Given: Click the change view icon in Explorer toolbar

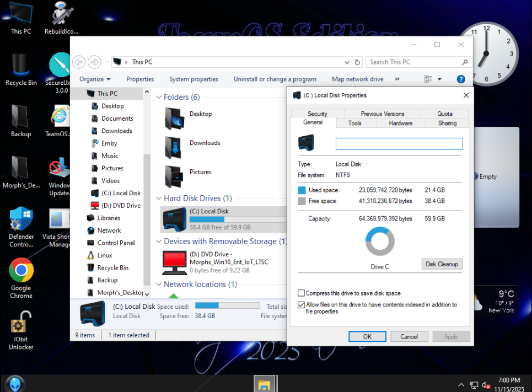Looking at the screenshot, I should click(x=428, y=79).
